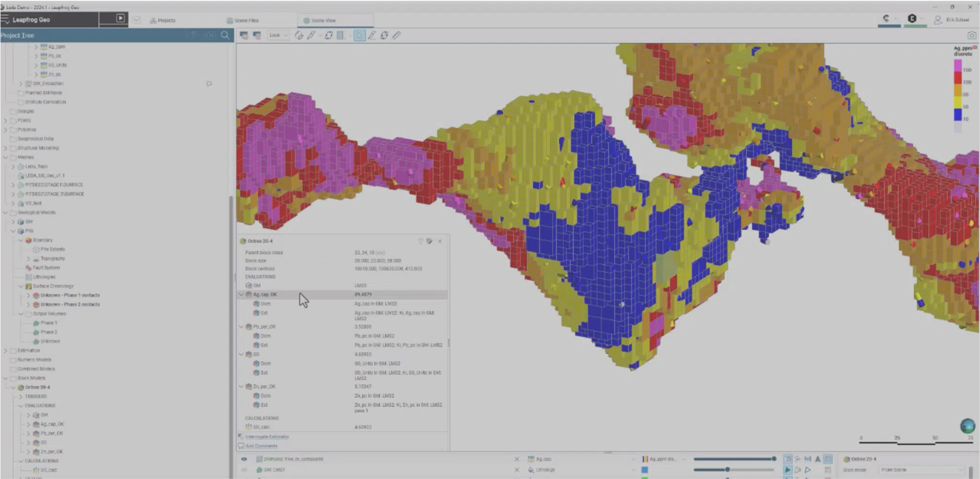
Task: Click the save scene icon in scene toolbar
Action: (x=244, y=35)
